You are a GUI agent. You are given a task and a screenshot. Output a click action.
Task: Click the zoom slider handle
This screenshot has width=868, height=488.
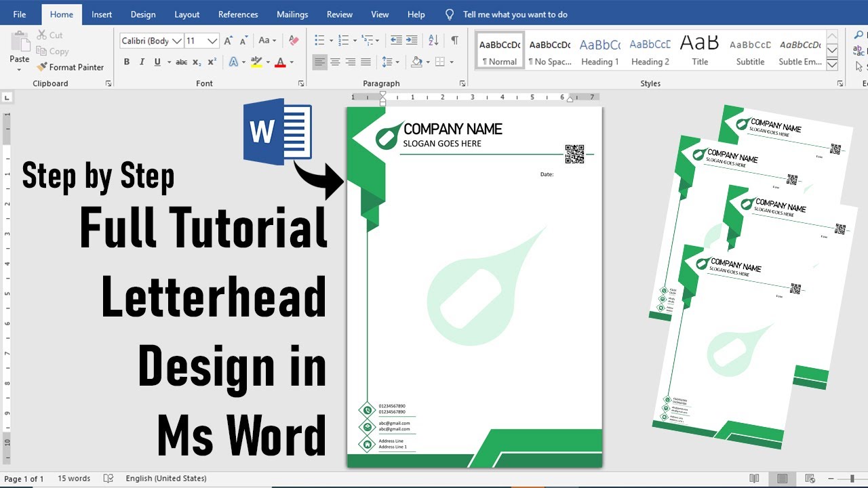click(x=852, y=479)
